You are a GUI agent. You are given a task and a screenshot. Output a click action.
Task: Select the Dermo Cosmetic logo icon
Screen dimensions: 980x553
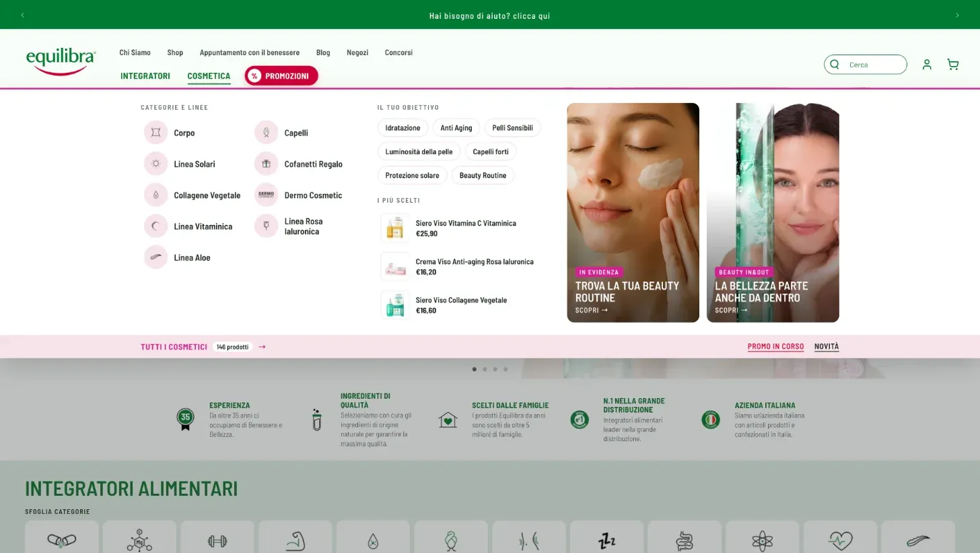[266, 195]
